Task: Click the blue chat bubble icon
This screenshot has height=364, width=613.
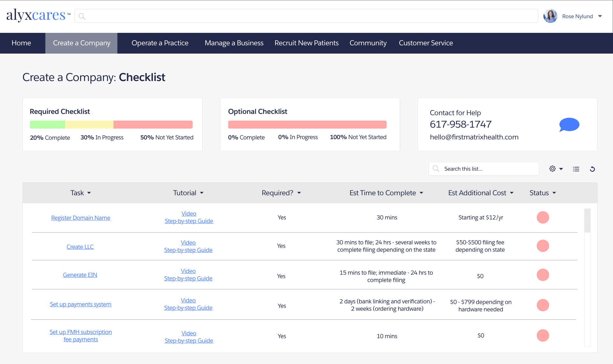Action: [569, 124]
